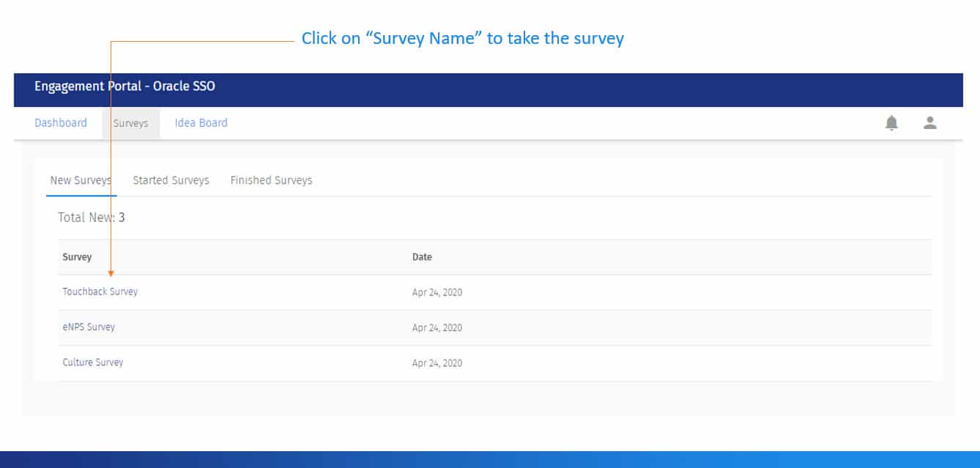Switch to the New Surveys tab
This screenshot has width=980, height=468.
tap(81, 180)
